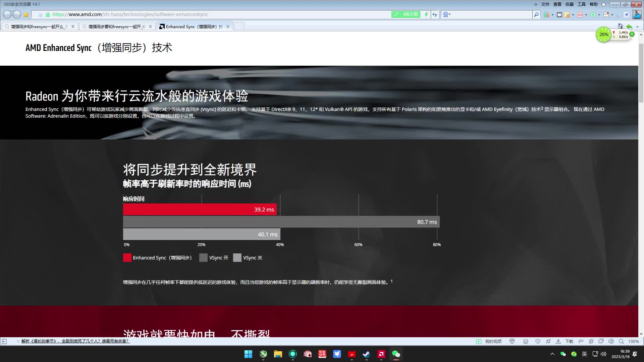Expand the coupon tool dropdown arrow
The image size is (644, 362).
point(573,15)
